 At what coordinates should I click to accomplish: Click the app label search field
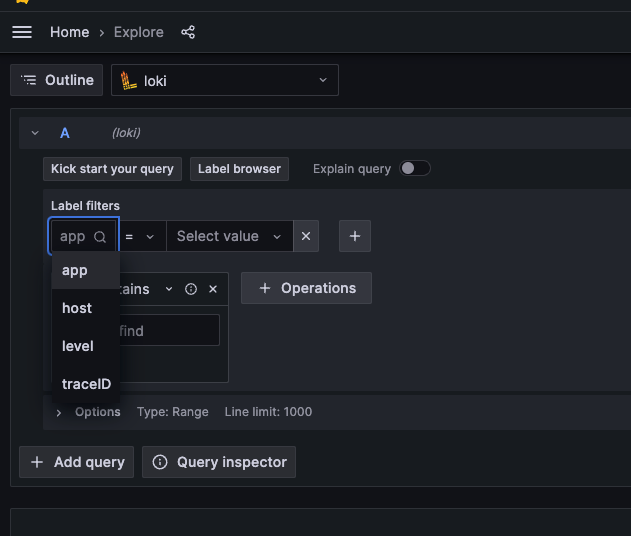pyautogui.click(x=83, y=236)
